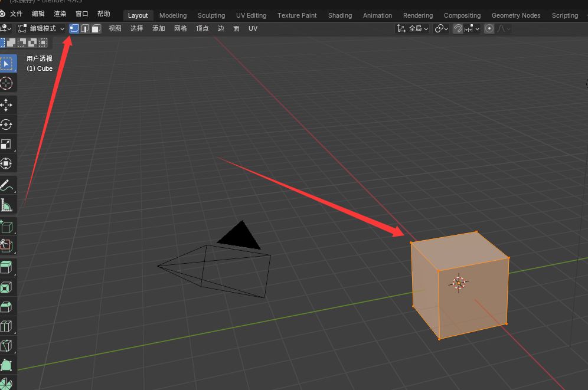Open the 渲染 menu
This screenshot has height=390, width=588.
[60, 14]
